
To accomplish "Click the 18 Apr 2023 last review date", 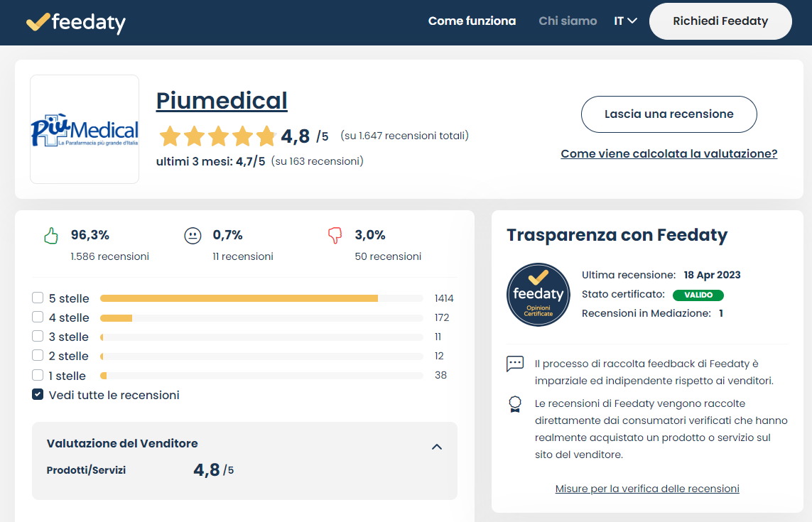I will point(712,275).
